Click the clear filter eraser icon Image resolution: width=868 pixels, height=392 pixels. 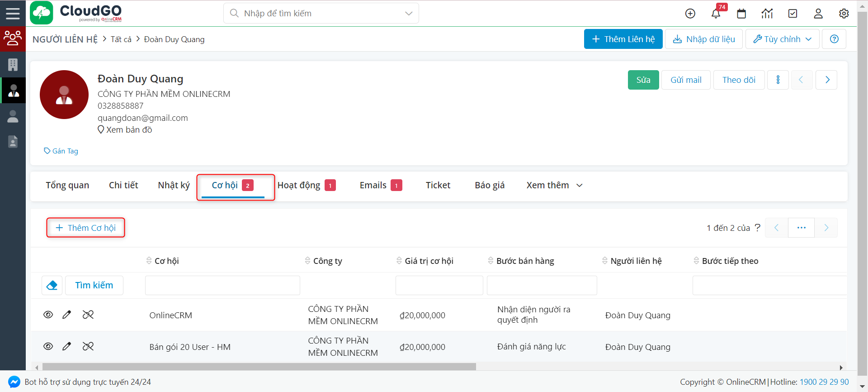click(x=52, y=285)
